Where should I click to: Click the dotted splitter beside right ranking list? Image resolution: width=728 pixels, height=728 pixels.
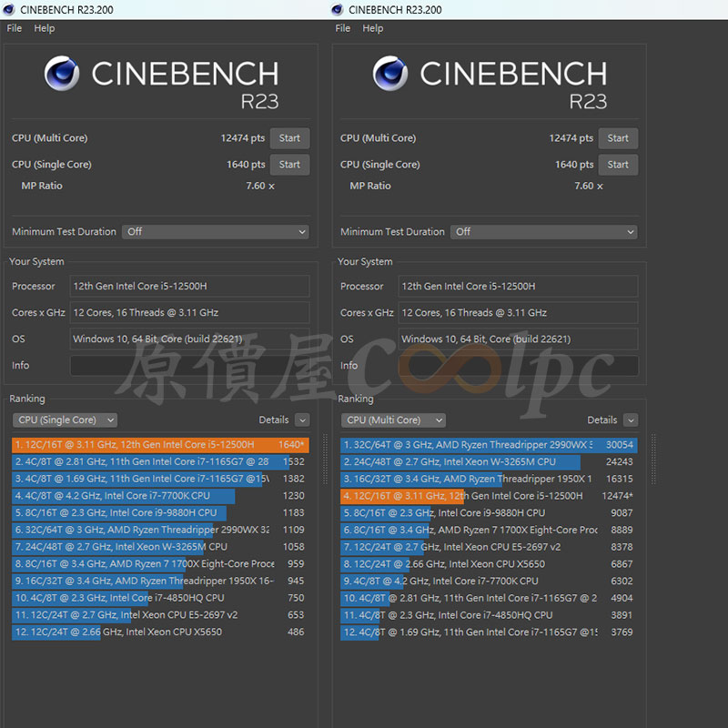(653, 460)
